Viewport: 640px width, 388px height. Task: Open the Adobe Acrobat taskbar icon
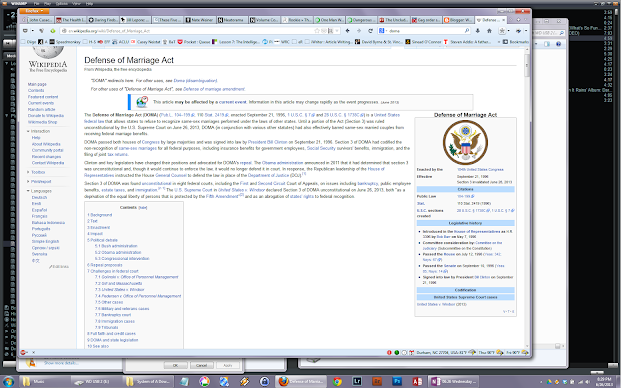coord(417,381)
